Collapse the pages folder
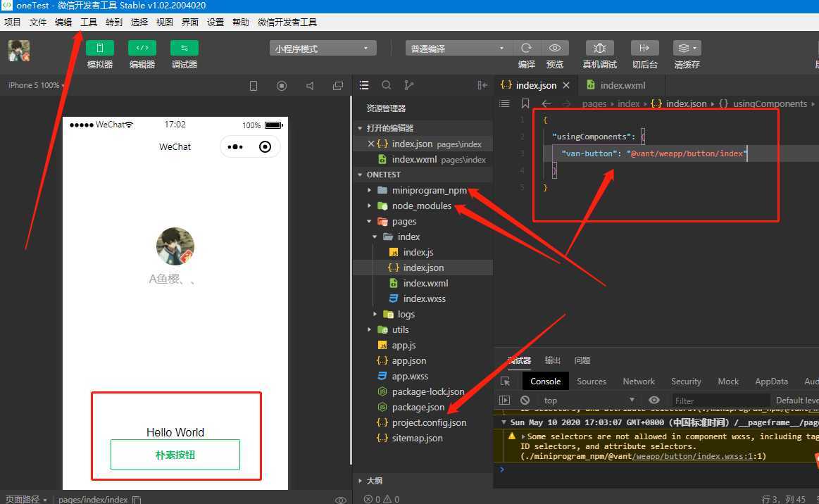819x504 pixels. 369,222
